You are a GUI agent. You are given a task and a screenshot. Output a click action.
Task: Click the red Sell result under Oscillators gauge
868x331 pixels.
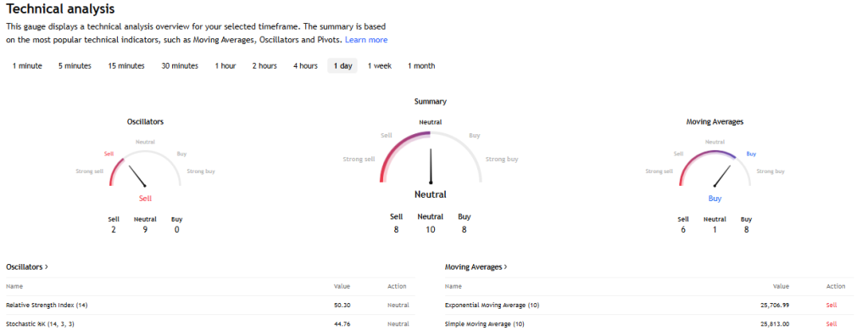tap(145, 199)
